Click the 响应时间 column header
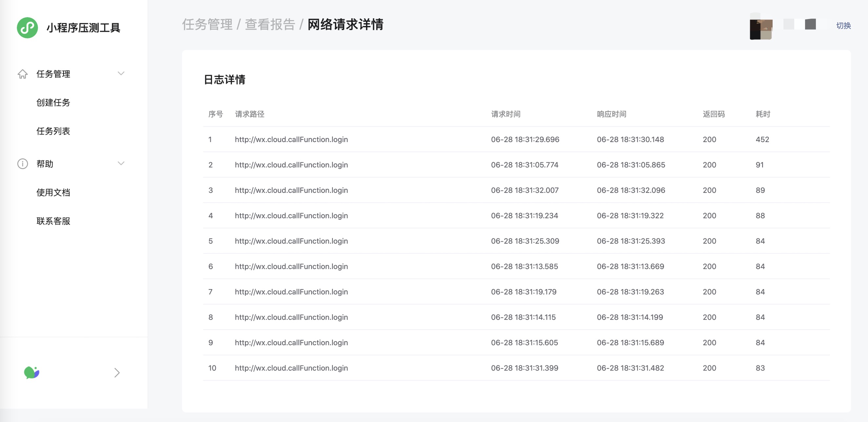The image size is (868, 422). (612, 114)
